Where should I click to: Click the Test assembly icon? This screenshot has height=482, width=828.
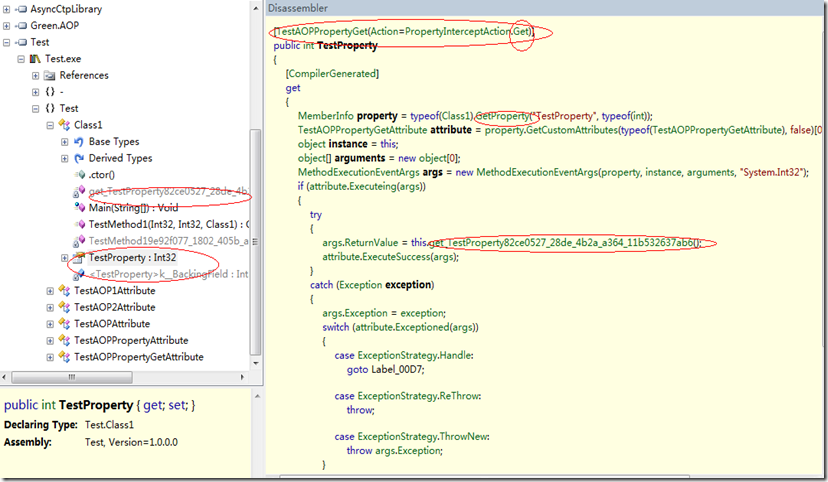(x=21, y=42)
